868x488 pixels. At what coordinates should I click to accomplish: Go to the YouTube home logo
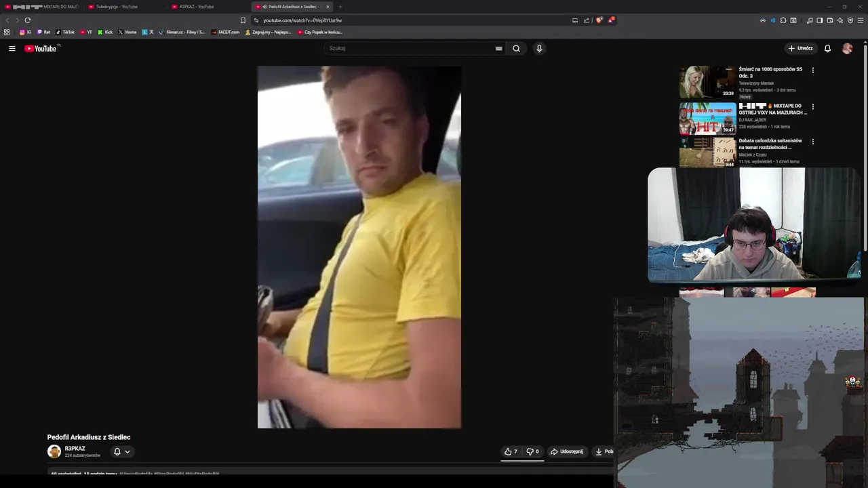[x=41, y=48]
